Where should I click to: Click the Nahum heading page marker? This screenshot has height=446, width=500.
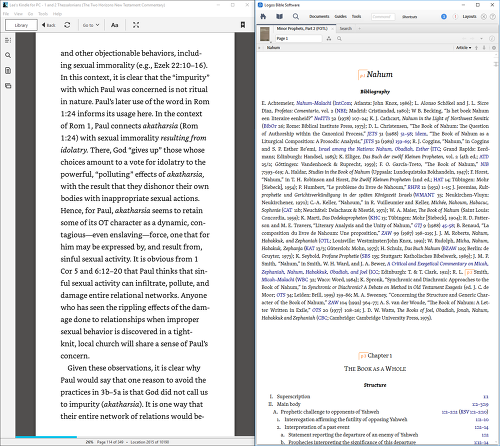pyautogui.click(x=362, y=75)
